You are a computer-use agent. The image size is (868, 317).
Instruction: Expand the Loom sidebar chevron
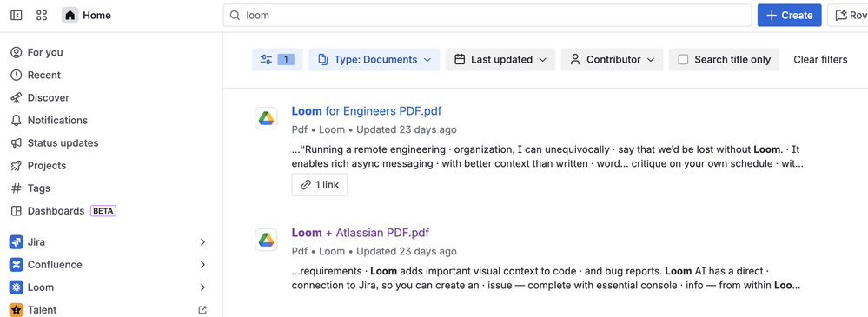pos(202,287)
